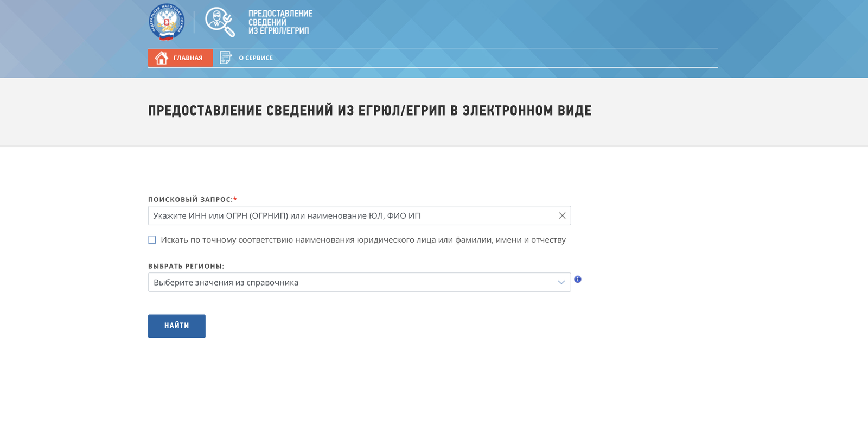Click the magnifier service icon in header

[220, 22]
